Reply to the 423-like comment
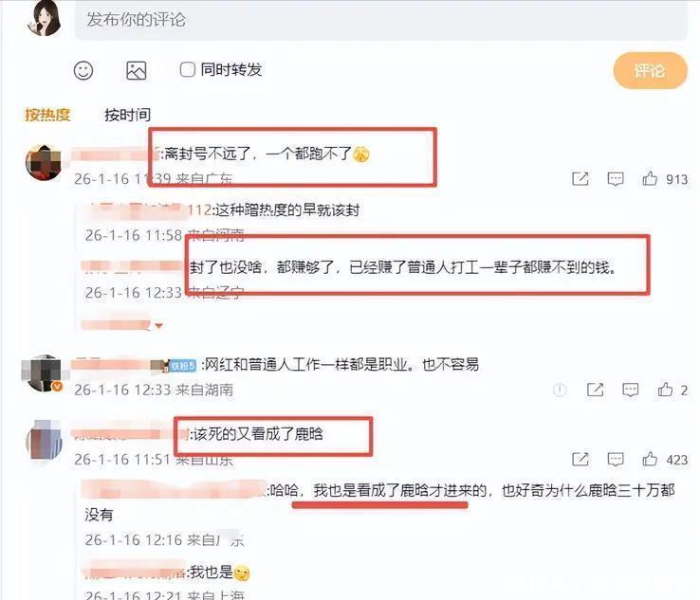700x600 pixels. tap(616, 460)
